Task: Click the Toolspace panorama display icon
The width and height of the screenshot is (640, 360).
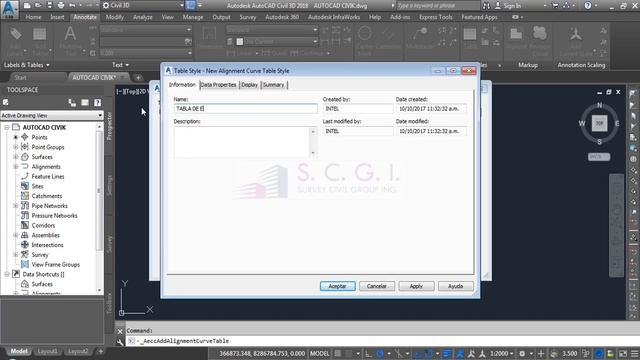Action: point(85,102)
